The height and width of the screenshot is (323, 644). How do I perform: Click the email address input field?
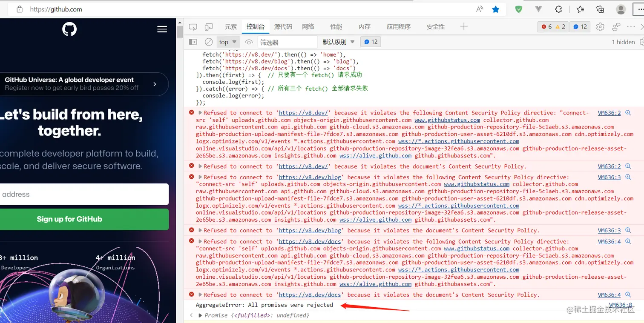point(84,194)
